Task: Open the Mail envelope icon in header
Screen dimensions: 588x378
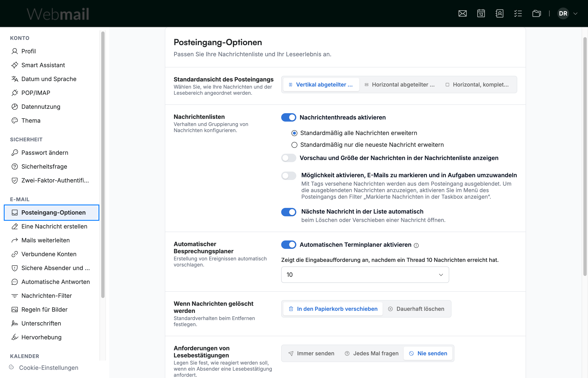Action: tap(462, 13)
